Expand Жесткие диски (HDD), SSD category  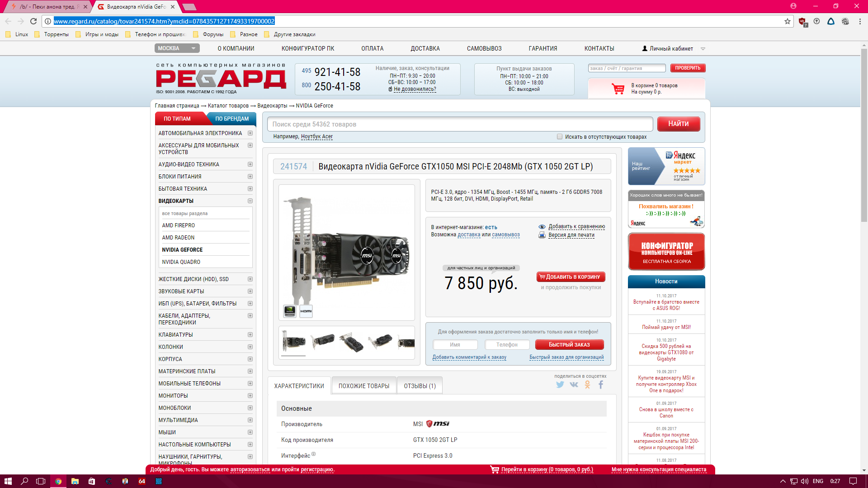pos(250,279)
